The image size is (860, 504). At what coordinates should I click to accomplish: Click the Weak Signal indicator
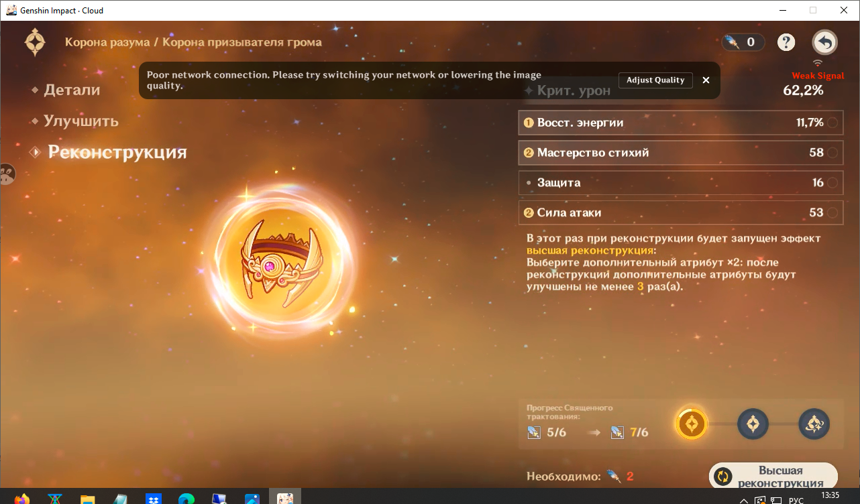click(x=818, y=76)
